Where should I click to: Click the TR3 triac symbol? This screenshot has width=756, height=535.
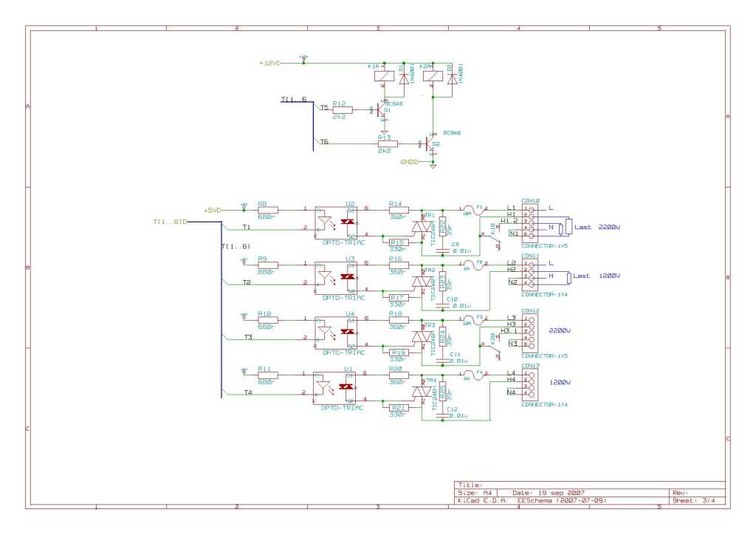coord(422,337)
